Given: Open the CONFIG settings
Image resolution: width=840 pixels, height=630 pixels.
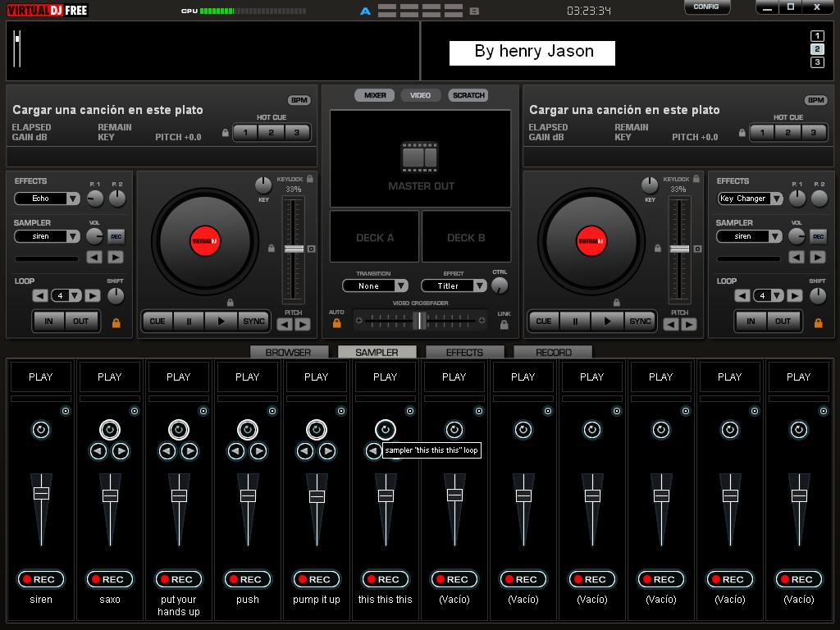Looking at the screenshot, I should (706, 7).
